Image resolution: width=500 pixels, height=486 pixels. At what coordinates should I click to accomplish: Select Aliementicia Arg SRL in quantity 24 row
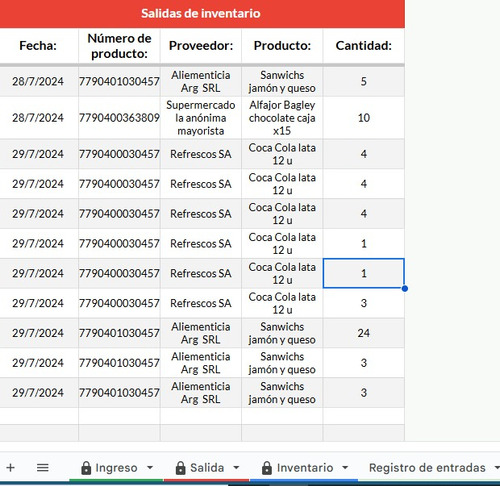click(x=201, y=333)
